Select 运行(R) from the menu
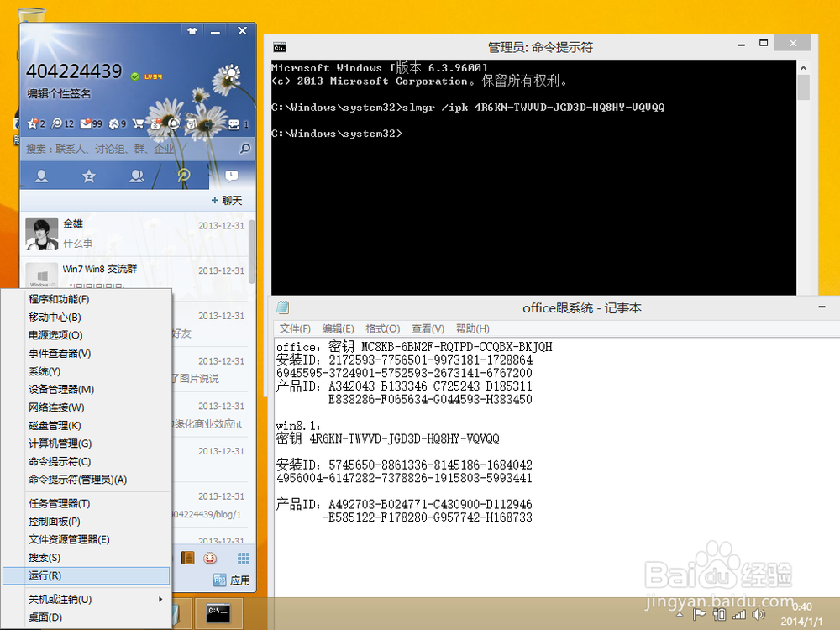The height and width of the screenshot is (630, 840). 87,576
